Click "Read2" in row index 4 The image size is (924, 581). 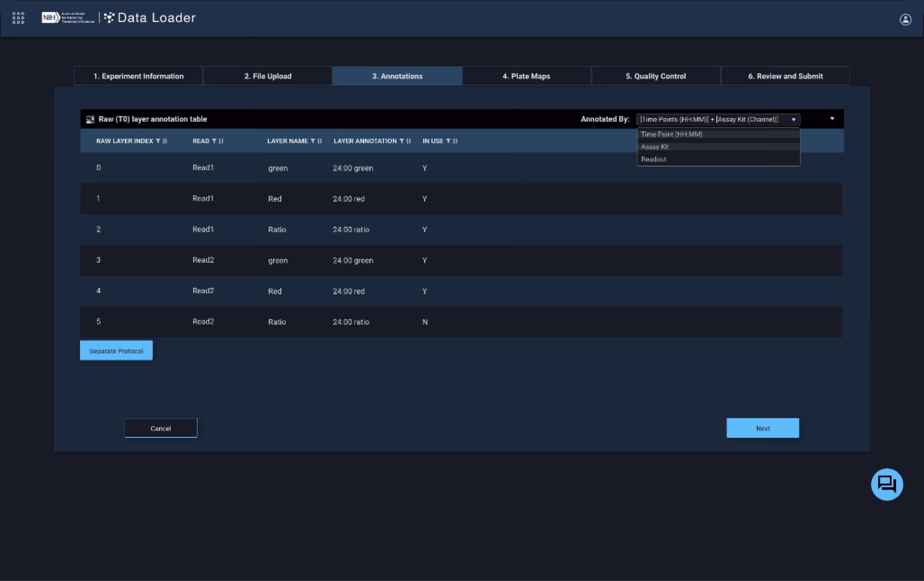click(x=203, y=290)
